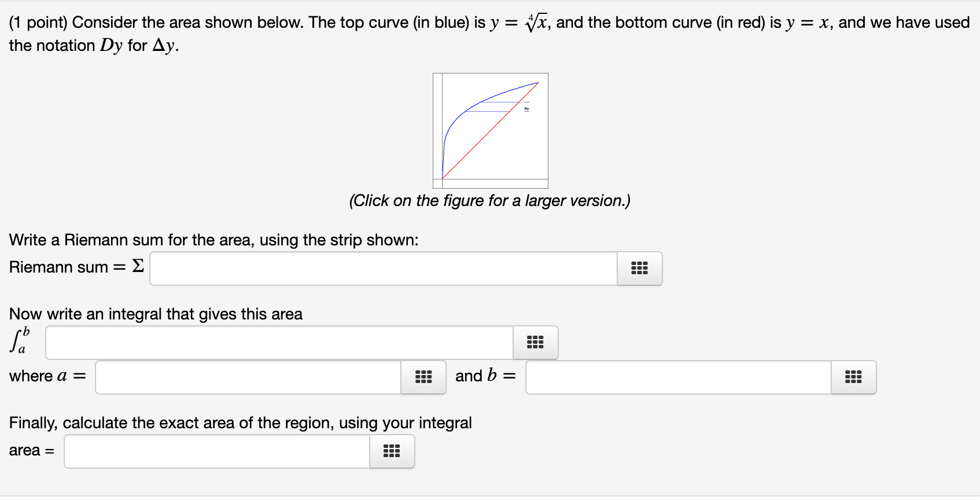Viewport: 980px width, 500px height.
Task: Click the Dy label inside the graph
Action: (526, 108)
